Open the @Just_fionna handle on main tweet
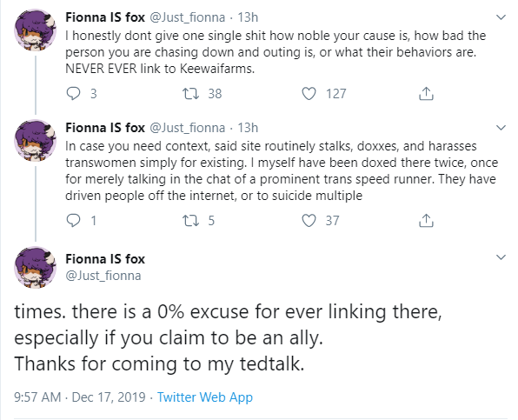The width and height of the screenshot is (518, 420). [103, 276]
